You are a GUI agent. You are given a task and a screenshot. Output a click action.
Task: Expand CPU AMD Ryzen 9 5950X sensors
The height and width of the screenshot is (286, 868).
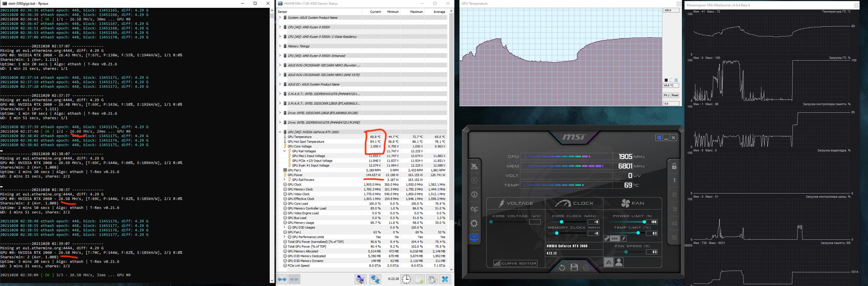point(280,27)
